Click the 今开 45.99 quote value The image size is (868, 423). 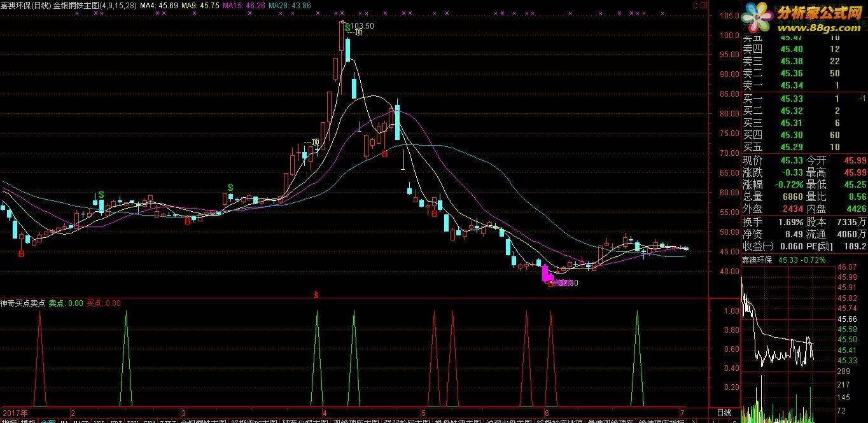pyautogui.click(x=855, y=160)
